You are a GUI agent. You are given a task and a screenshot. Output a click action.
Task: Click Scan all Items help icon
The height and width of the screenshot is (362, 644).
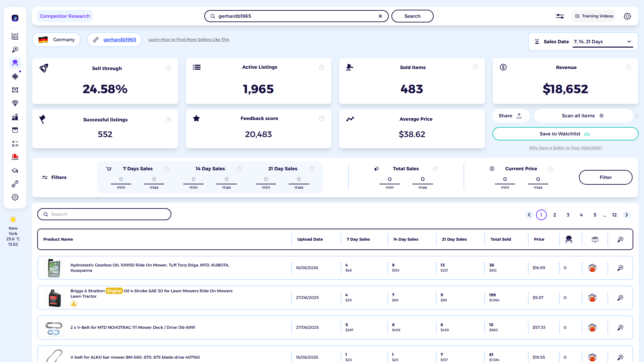pos(636,116)
